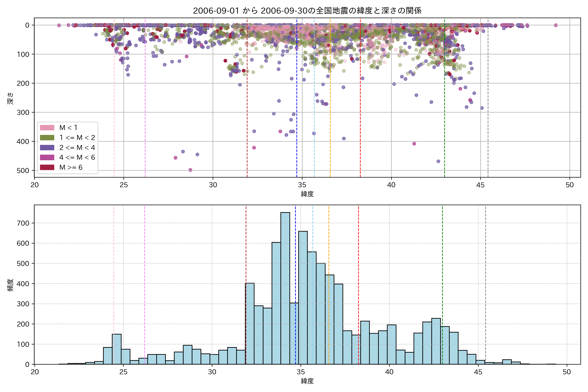Click the dark red M >= 6 swatch
588x392 pixels.
(x=47, y=167)
